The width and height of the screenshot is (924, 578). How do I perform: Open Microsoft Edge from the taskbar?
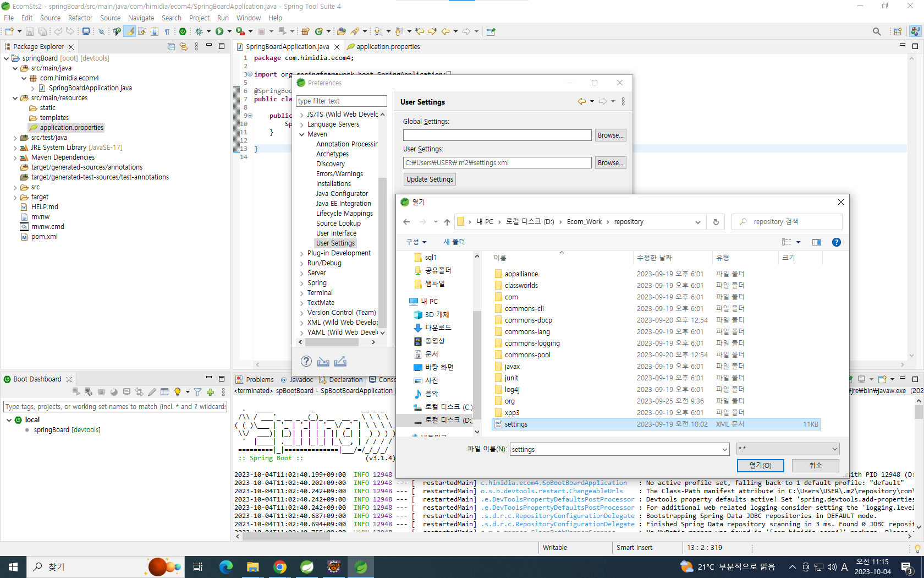[226, 567]
